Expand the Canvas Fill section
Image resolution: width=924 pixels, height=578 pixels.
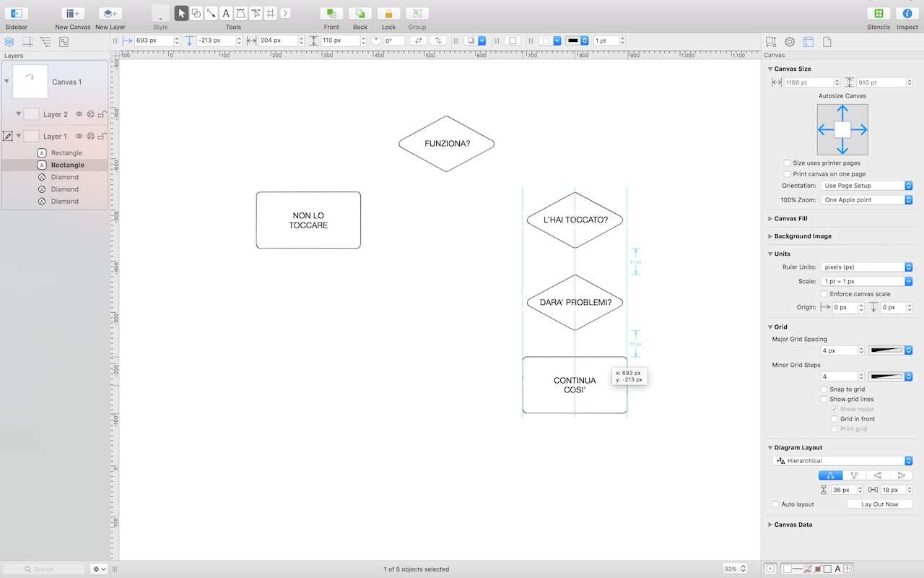(770, 218)
